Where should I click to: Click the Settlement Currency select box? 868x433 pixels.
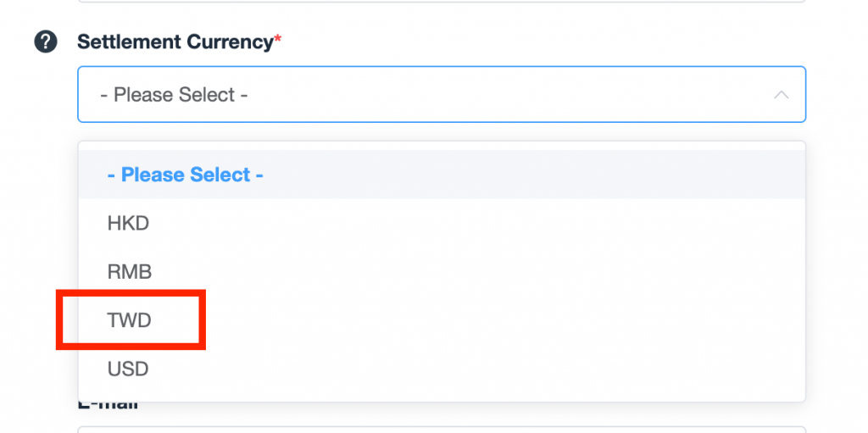click(x=442, y=95)
